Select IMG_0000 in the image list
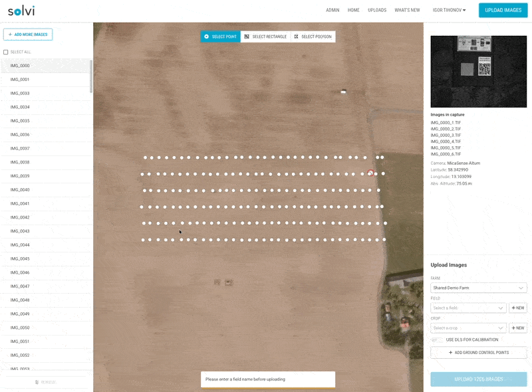This screenshot has height=392, width=532. pos(46,66)
